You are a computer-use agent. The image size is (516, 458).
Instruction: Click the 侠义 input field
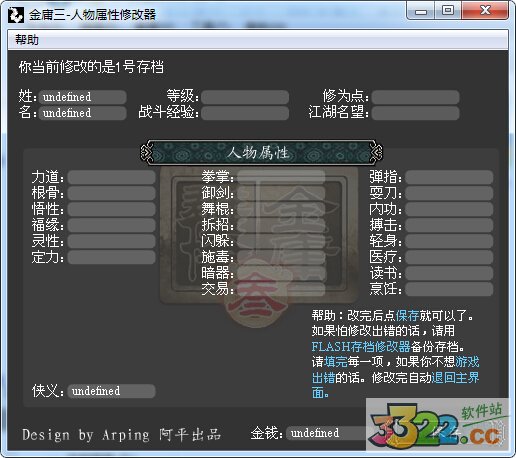[112, 391]
